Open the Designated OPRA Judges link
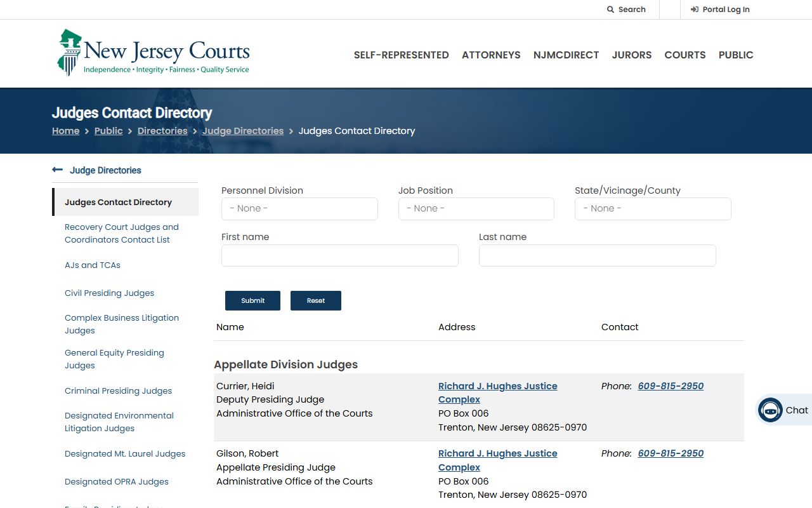Image resolution: width=812 pixels, height=508 pixels. coord(117,481)
